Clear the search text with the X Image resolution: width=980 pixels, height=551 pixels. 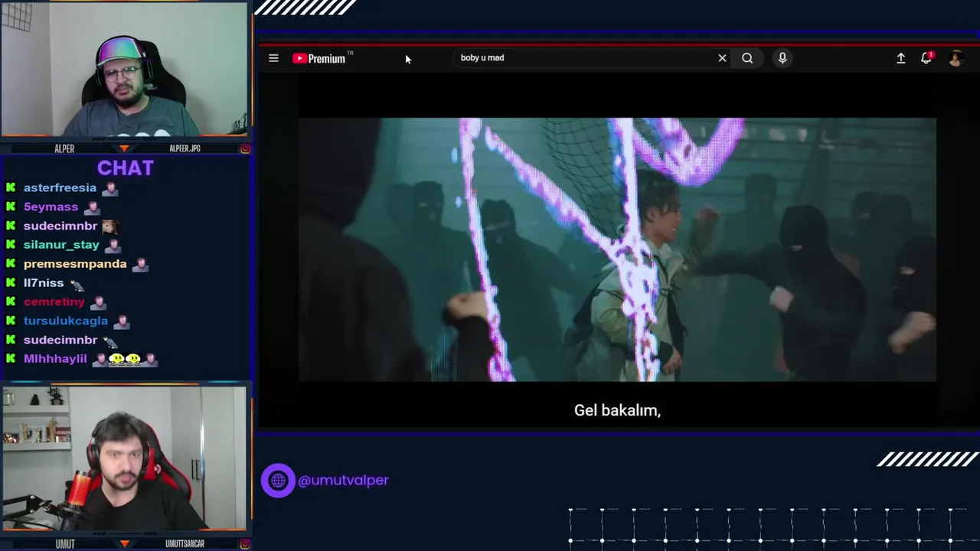(722, 58)
